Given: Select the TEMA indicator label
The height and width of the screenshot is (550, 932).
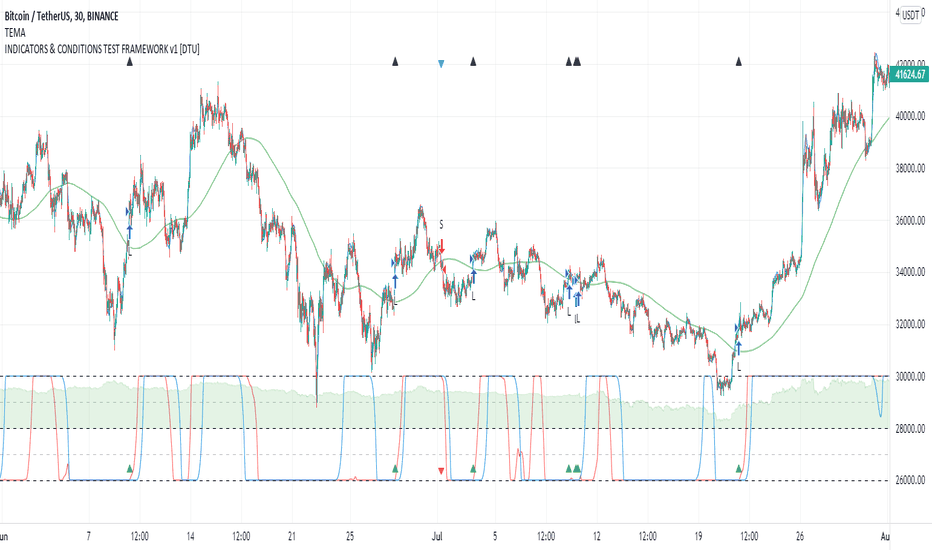Looking at the screenshot, I should coord(15,33).
